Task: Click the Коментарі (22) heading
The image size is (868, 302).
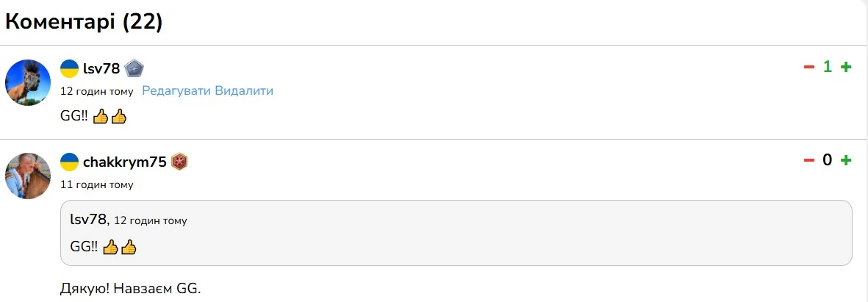Action: click(x=84, y=22)
